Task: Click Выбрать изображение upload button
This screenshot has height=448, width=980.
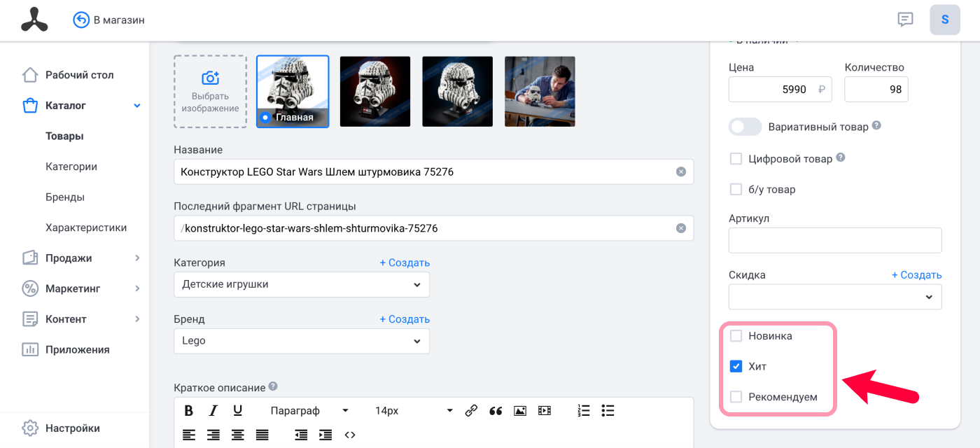Action: 210,92
